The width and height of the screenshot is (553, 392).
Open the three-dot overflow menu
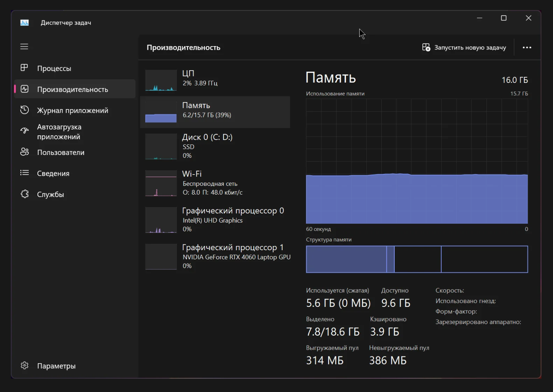[x=526, y=47]
